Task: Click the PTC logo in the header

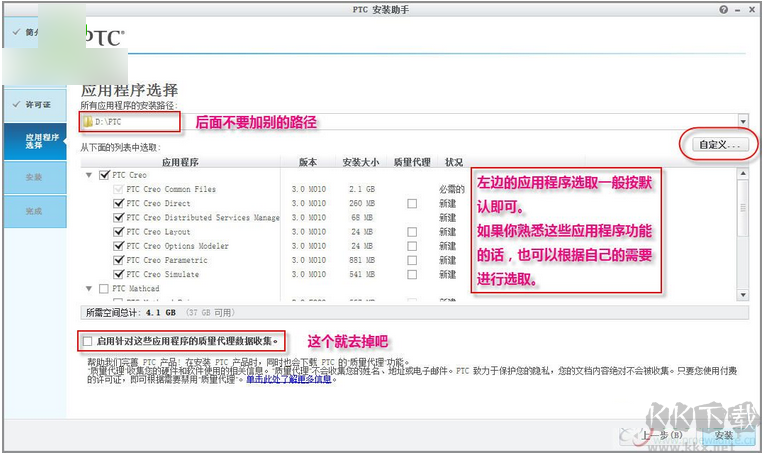Action: [x=103, y=38]
